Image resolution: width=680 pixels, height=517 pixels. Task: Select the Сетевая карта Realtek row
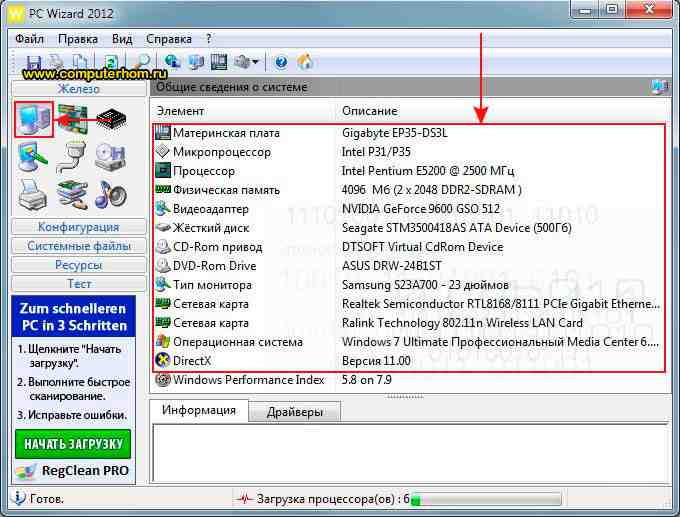pyautogui.click(x=409, y=304)
